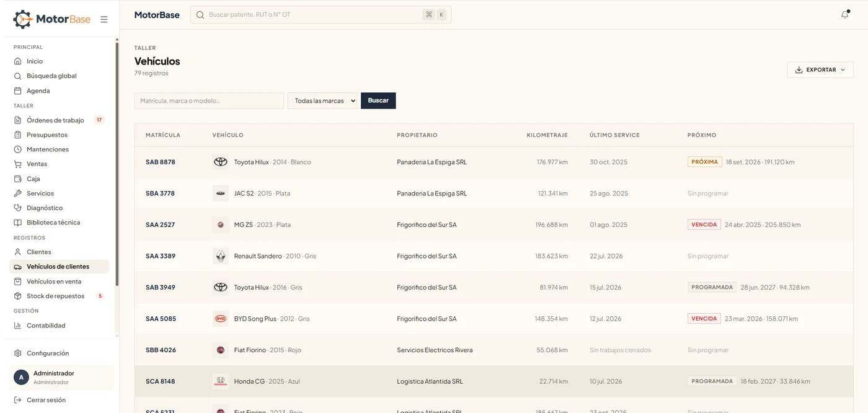Image resolution: width=868 pixels, height=413 pixels.
Task: Click the Honda logo for the CG row
Action: [x=221, y=381]
